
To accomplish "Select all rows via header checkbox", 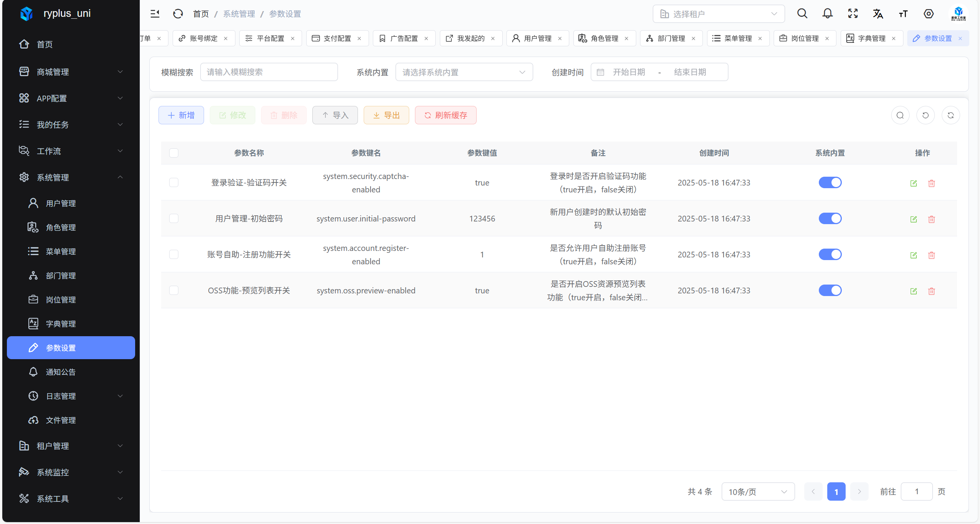I will pos(174,153).
